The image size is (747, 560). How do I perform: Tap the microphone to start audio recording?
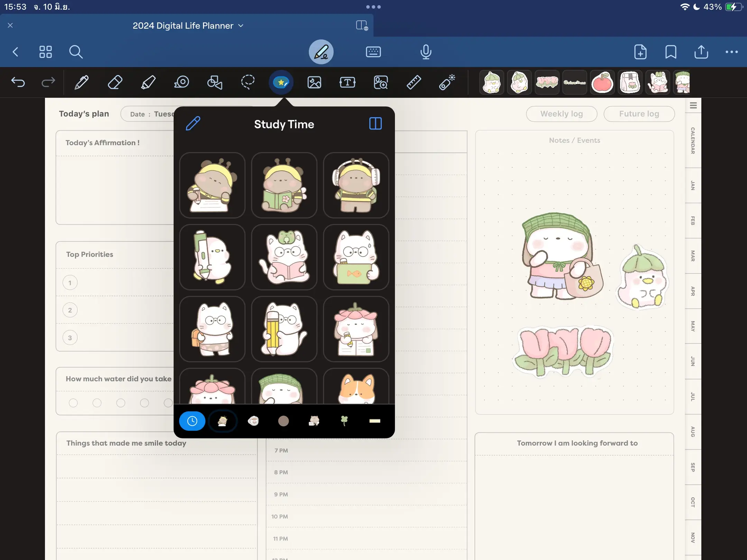click(x=426, y=52)
